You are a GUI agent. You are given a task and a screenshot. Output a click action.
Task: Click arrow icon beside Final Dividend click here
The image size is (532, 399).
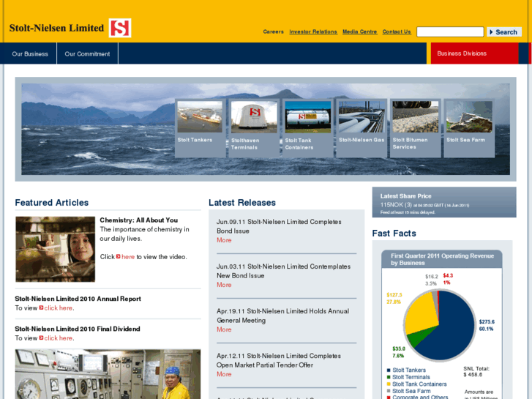[x=41, y=338]
